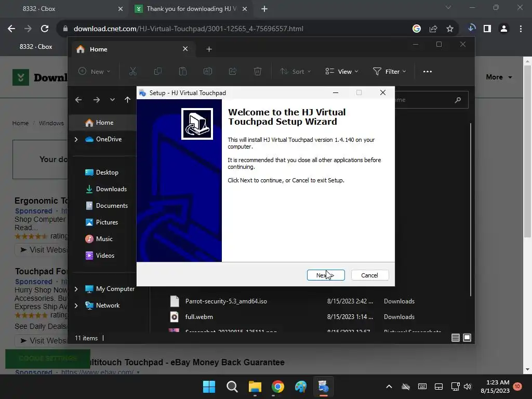Click Cancel in the Setup wizard
The image size is (532, 399).
point(369,275)
